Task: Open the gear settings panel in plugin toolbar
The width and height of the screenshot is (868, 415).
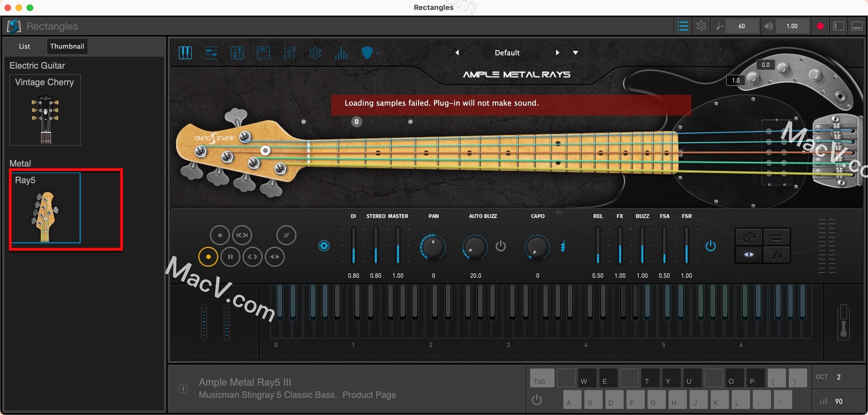Action: point(315,53)
